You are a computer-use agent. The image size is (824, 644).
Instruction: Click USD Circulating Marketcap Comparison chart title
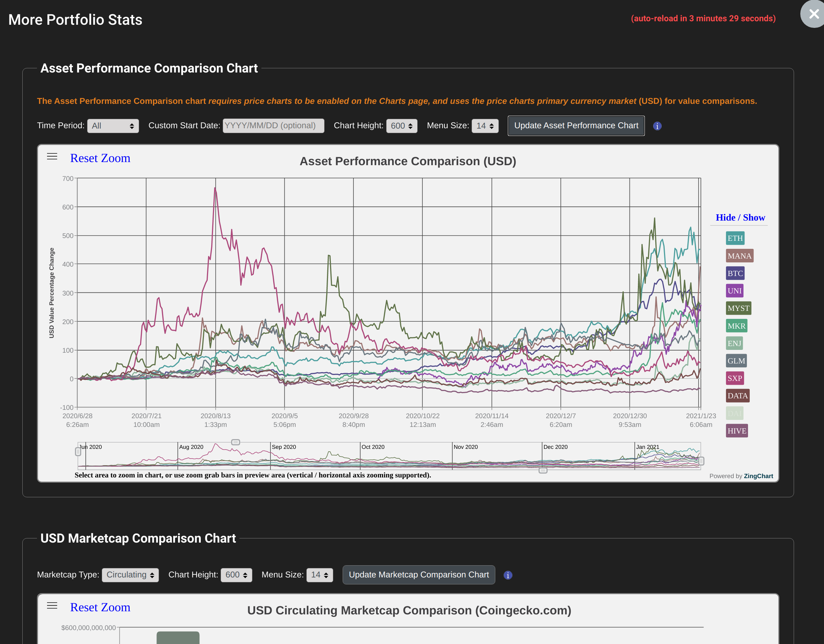pos(409,611)
